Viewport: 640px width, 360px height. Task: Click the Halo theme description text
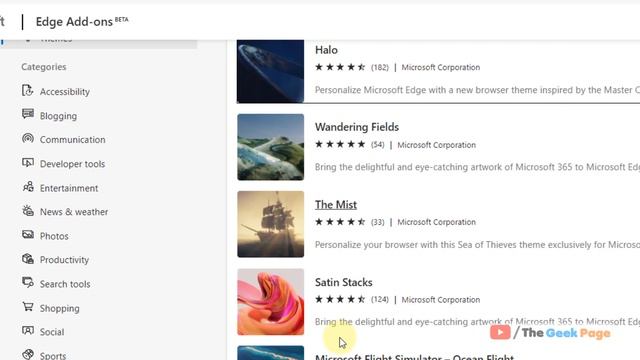tap(477, 90)
